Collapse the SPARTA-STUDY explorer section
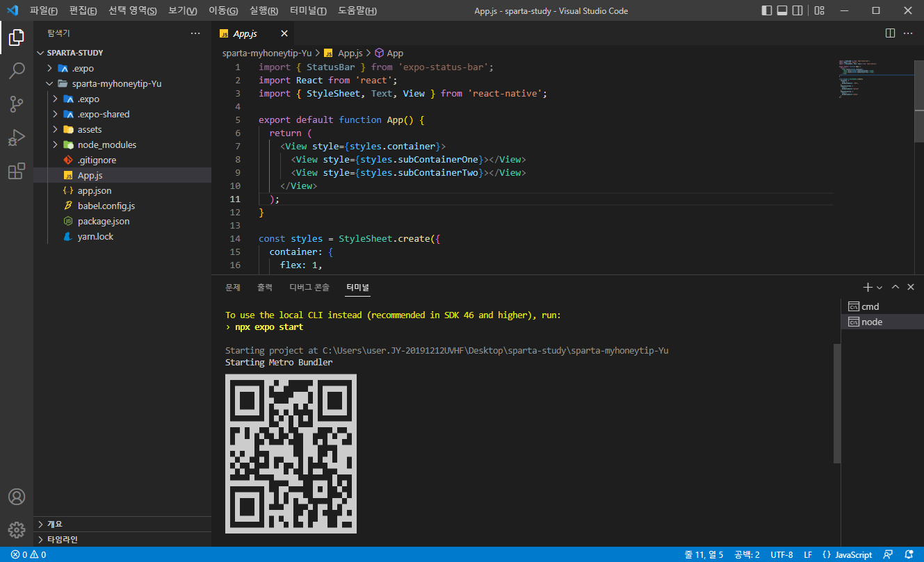 tap(122, 53)
